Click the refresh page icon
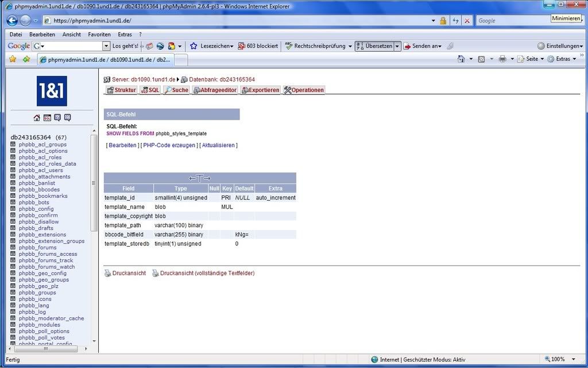 pyautogui.click(x=455, y=21)
